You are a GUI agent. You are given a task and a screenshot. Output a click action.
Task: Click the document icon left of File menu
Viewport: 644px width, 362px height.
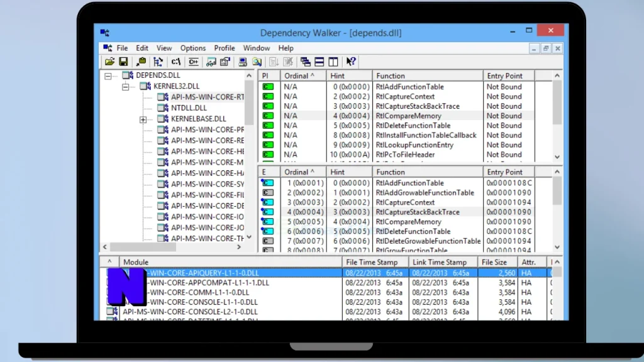tap(108, 48)
